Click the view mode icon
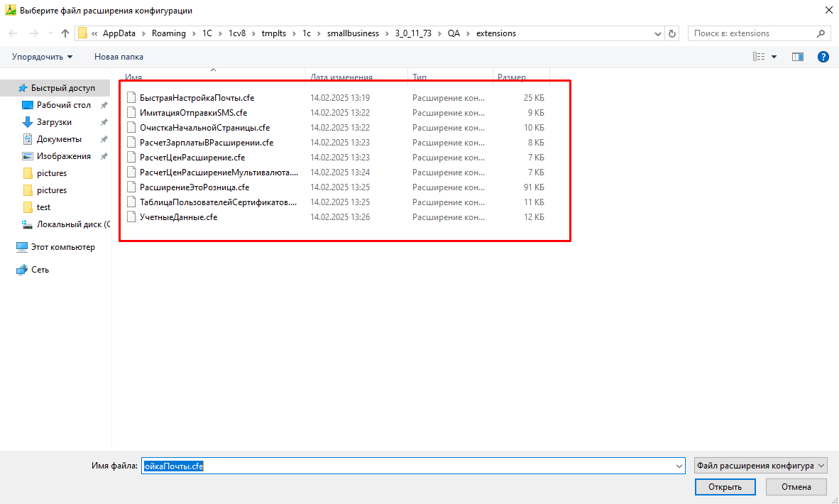This screenshot has width=839, height=504. tap(759, 57)
